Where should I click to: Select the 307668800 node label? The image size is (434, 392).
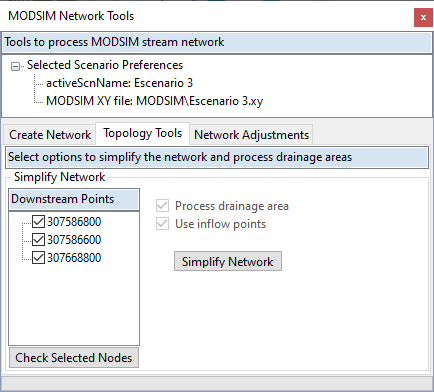point(74,258)
